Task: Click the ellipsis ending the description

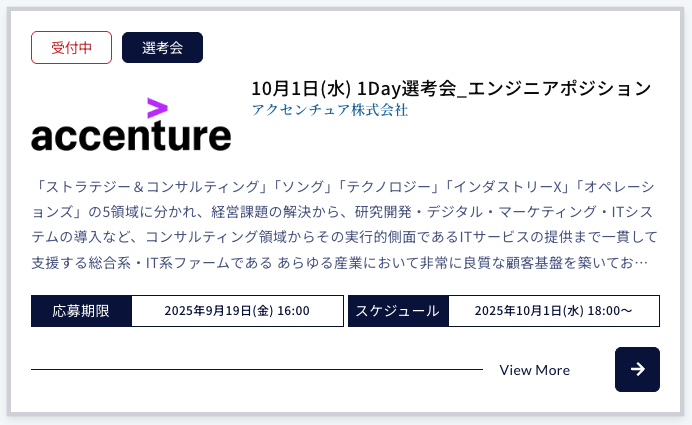Action: click(652, 262)
